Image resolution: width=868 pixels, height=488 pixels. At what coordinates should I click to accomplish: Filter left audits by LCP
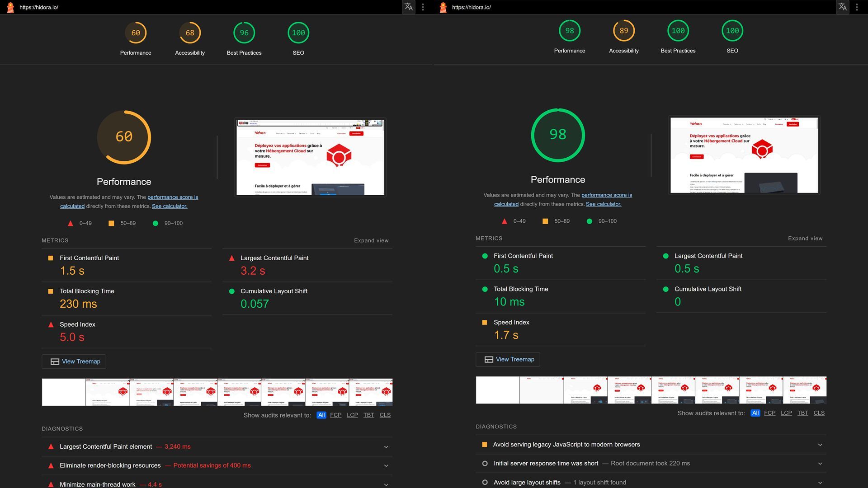352,415
